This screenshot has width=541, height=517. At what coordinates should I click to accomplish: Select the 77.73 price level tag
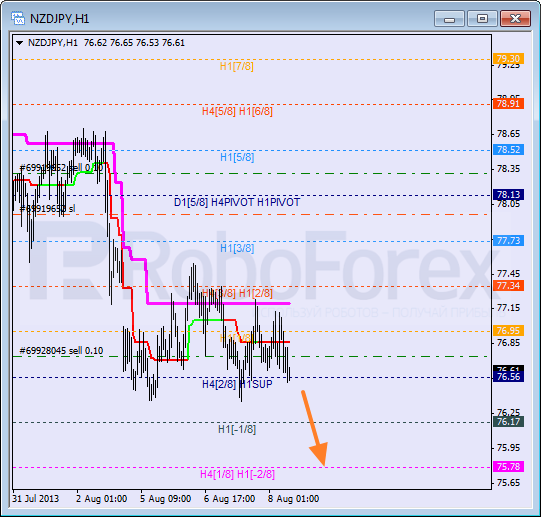pos(509,241)
